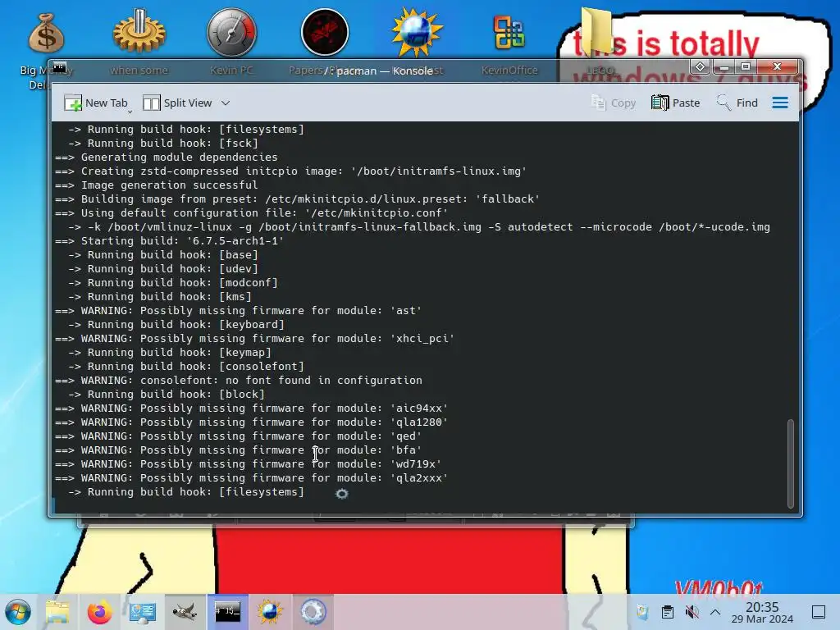Open the New Tab profile dropdown arrow

(x=130, y=112)
